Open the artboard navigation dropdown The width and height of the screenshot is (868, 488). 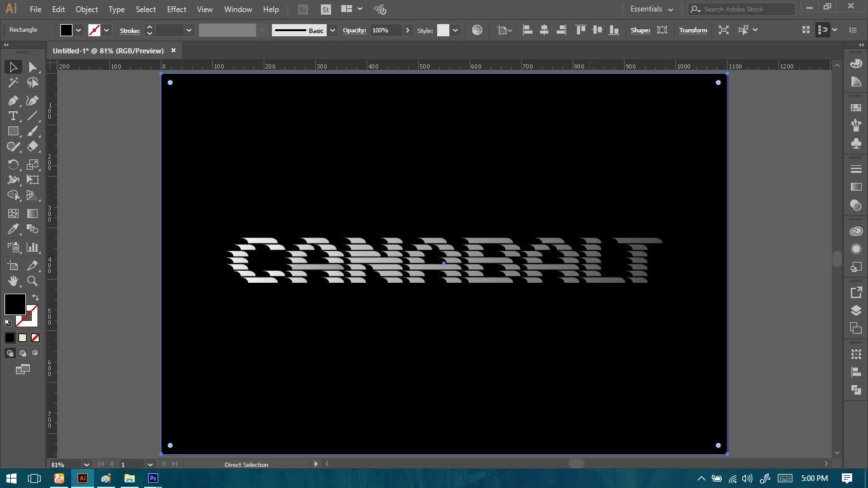150,464
